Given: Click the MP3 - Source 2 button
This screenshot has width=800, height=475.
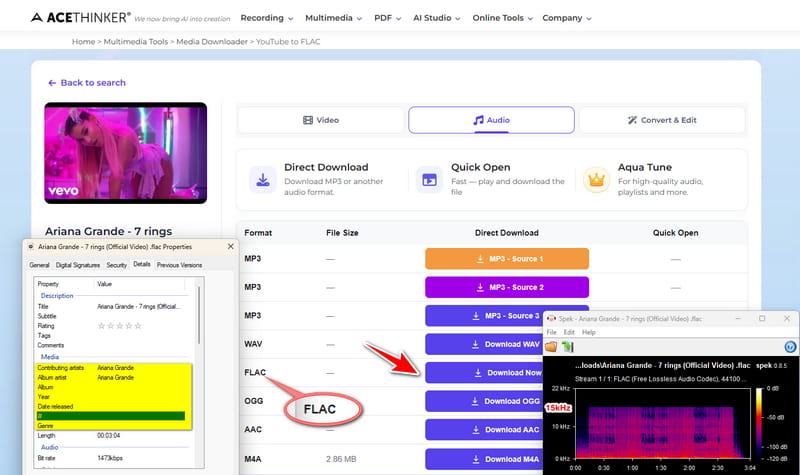Looking at the screenshot, I should coord(507,287).
